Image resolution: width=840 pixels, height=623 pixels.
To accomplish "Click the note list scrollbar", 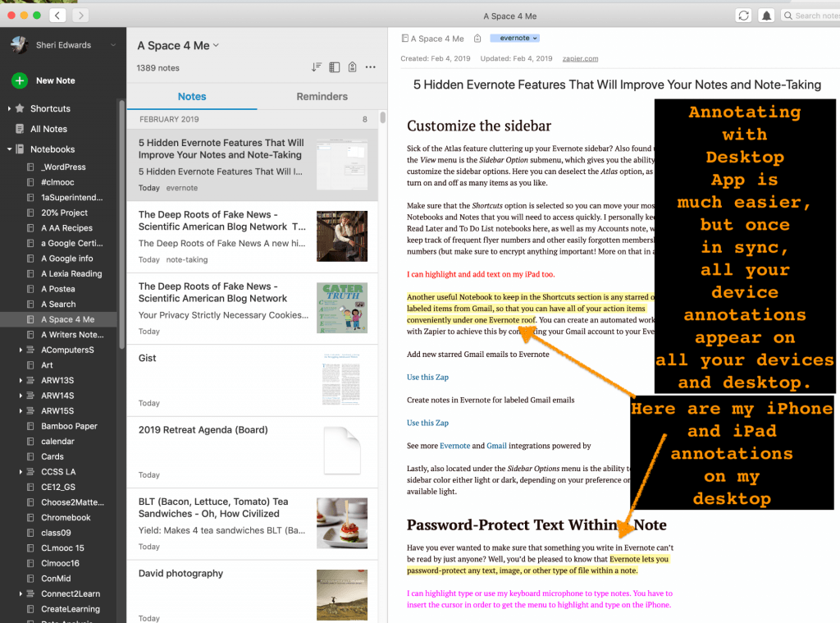I will (x=382, y=117).
